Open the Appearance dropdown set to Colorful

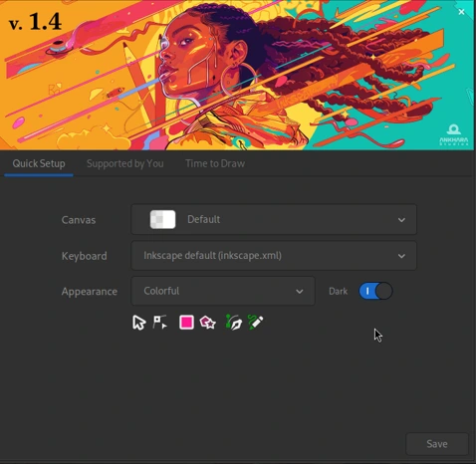pos(223,291)
